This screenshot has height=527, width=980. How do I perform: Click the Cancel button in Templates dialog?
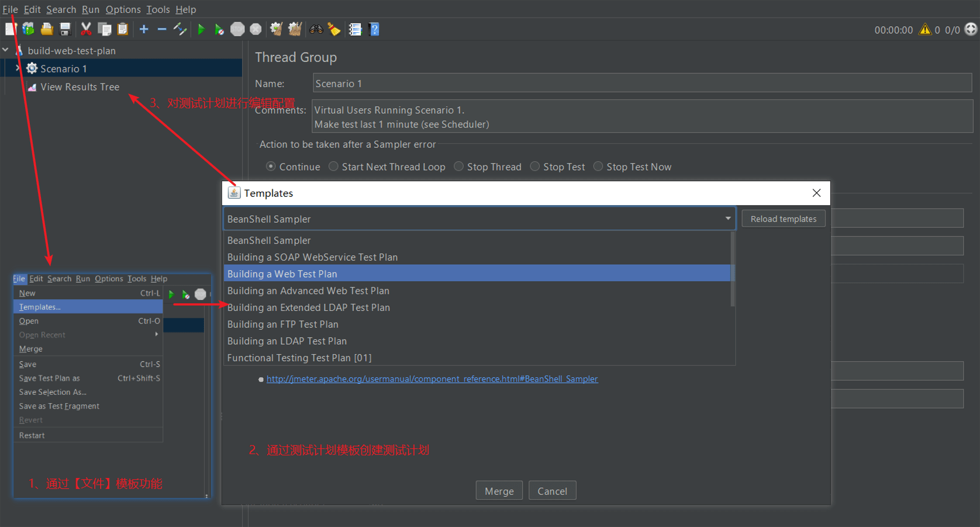[x=552, y=491]
